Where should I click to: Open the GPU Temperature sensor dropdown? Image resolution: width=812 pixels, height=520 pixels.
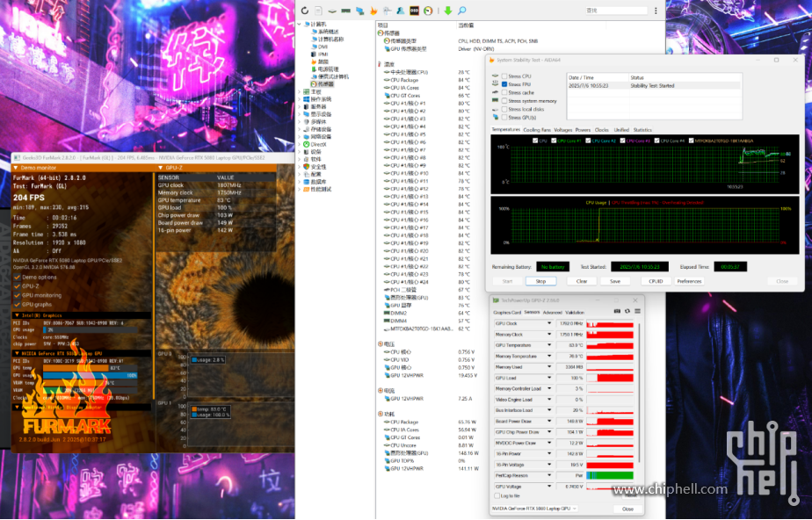tap(549, 345)
